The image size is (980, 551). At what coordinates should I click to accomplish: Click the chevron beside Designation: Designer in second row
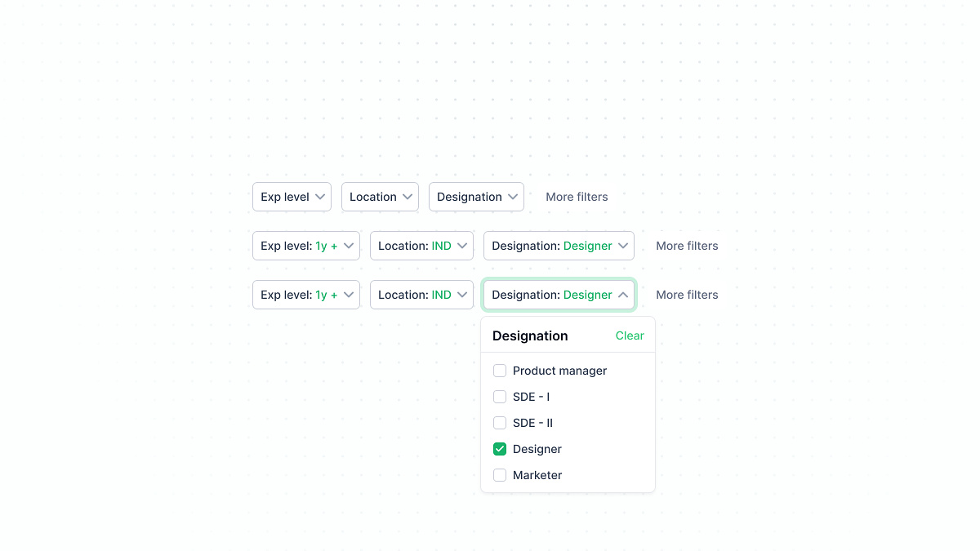click(x=623, y=245)
